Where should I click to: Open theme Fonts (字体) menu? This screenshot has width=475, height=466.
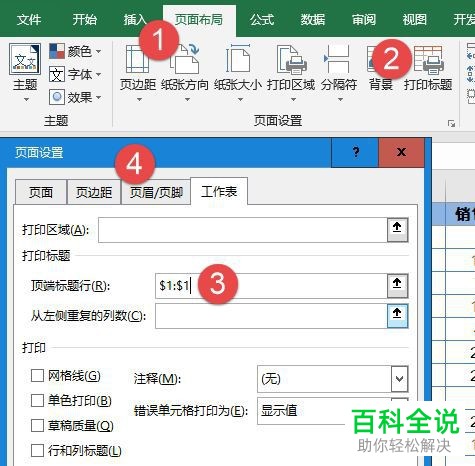pyautogui.click(x=76, y=74)
